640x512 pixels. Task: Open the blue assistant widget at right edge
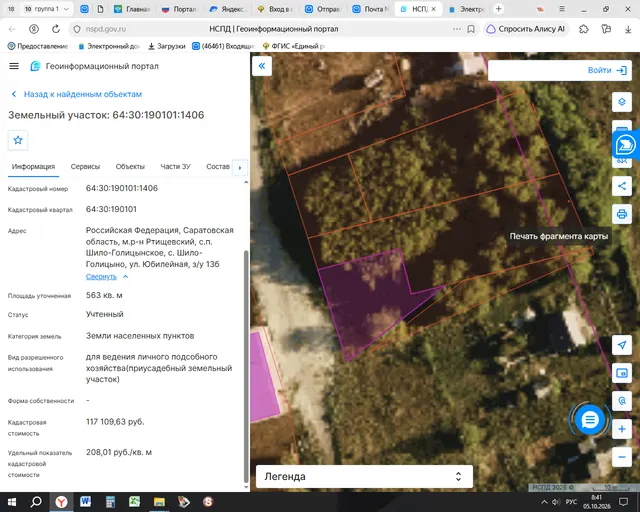pyautogui.click(x=625, y=145)
